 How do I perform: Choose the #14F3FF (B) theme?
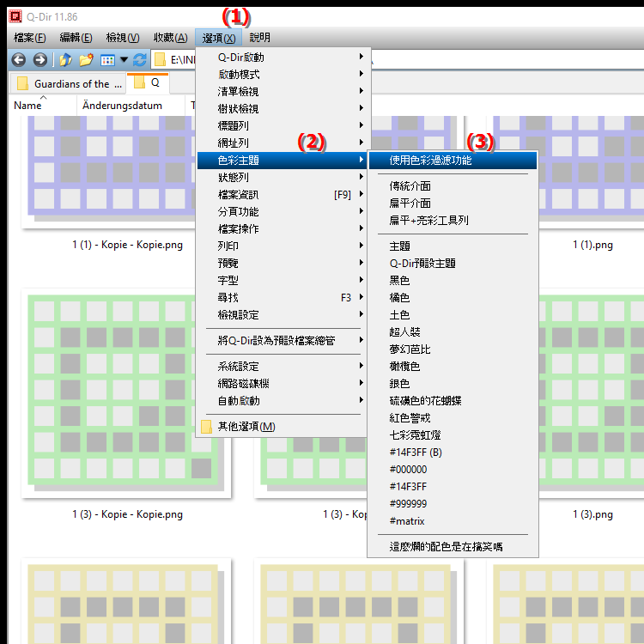pyautogui.click(x=453, y=453)
